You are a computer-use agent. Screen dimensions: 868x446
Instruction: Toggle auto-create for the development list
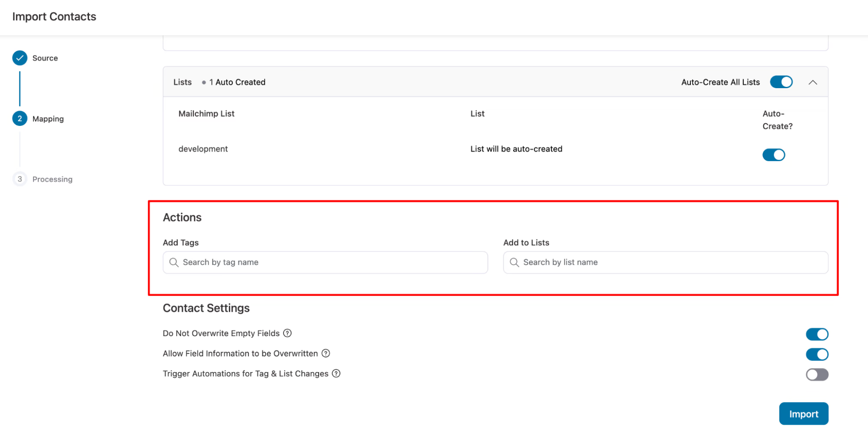click(x=774, y=155)
